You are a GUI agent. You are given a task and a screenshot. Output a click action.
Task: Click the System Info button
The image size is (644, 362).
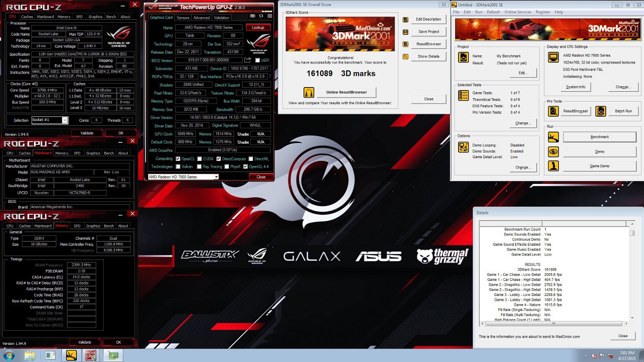[575, 87]
